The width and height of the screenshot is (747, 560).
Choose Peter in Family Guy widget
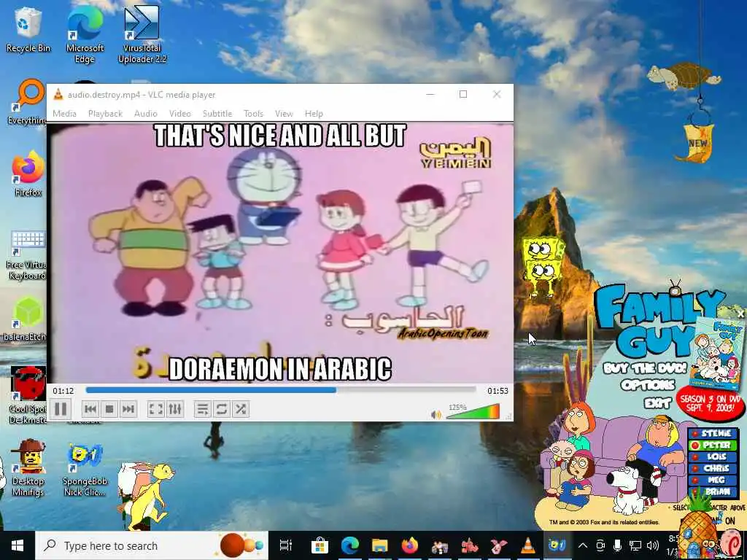tap(713, 446)
